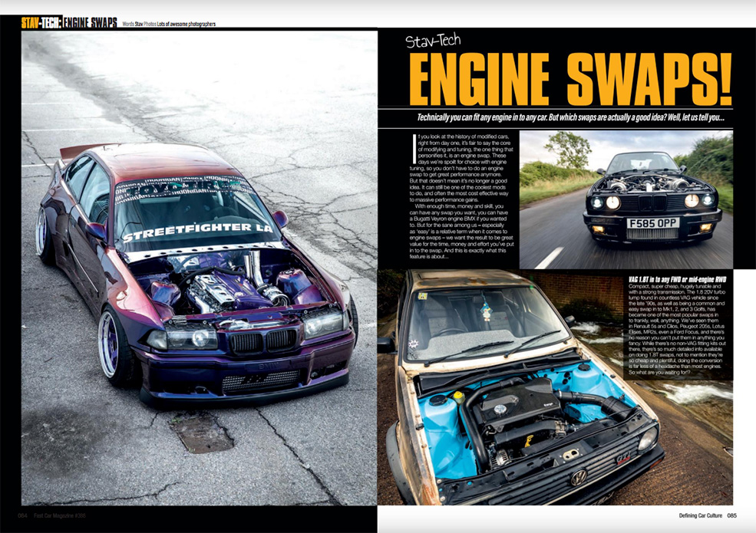The width and height of the screenshot is (756, 533).
Task: Click the purple BMW's front wheel
Action: coord(115,354)
